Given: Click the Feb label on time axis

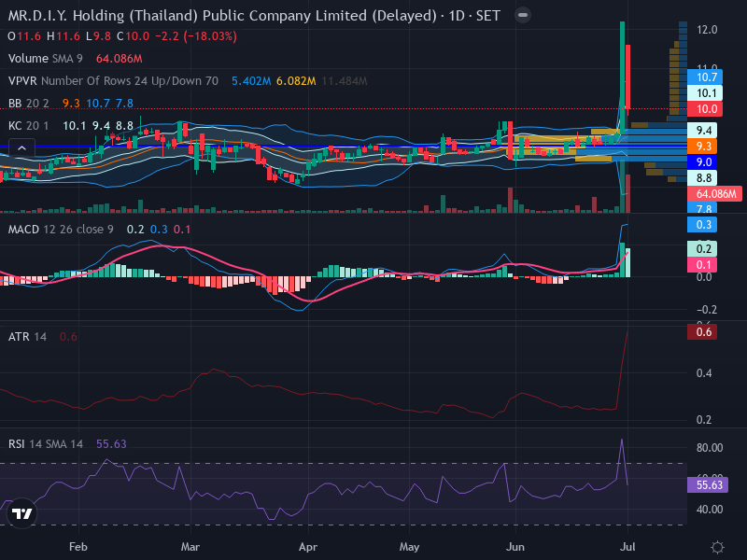Looking at the screenshot, I should click(78, 547).
